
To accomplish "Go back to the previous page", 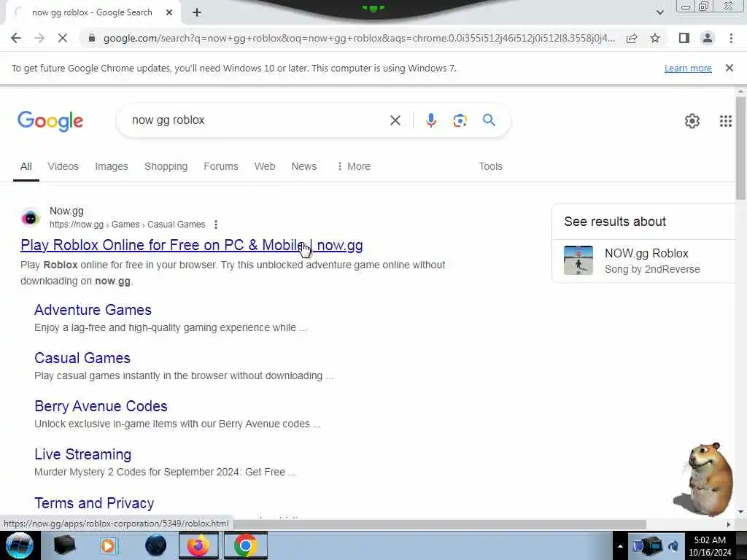I will coord(16,38).
